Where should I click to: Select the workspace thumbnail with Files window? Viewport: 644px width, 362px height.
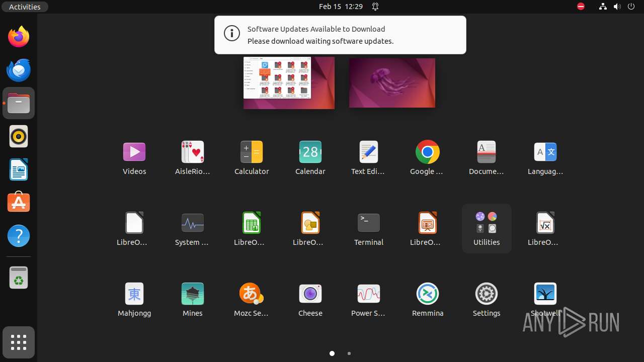click(289, 82)
